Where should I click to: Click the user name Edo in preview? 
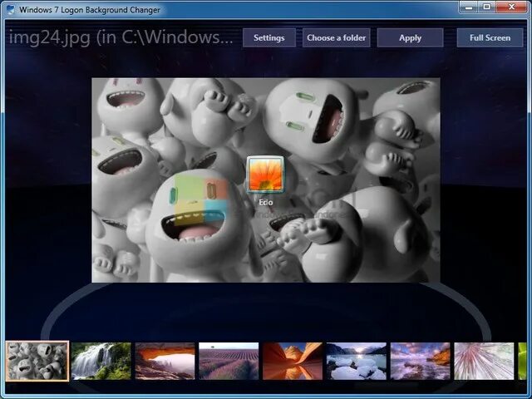[266, 202]
